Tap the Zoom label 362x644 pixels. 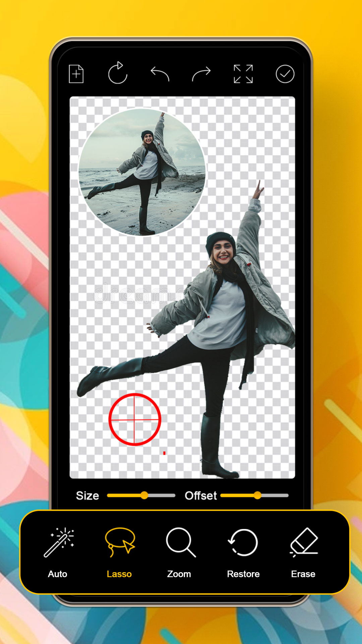pos(179,574)
